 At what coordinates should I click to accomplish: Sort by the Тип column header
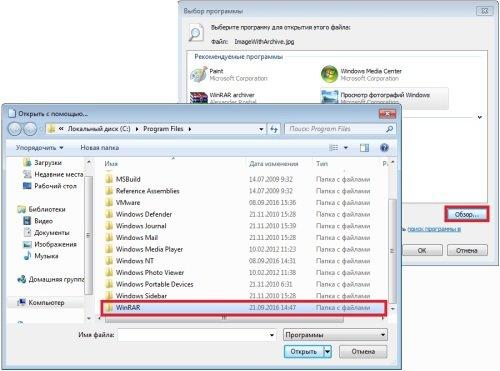point(322,164)
